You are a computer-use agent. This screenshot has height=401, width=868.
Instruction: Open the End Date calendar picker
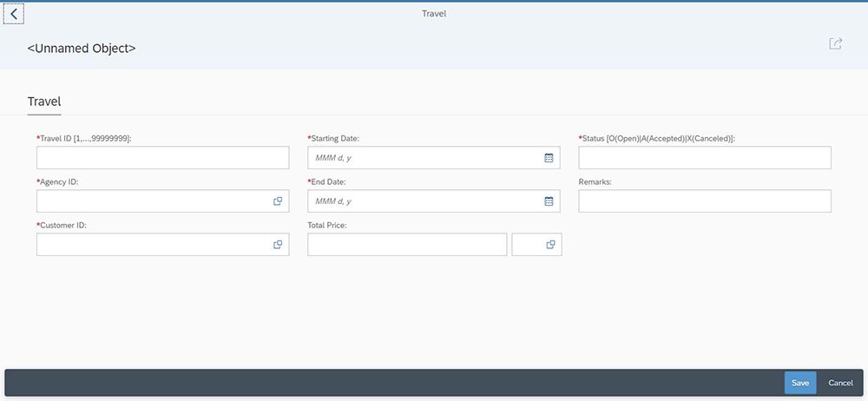tap(549, 201)
